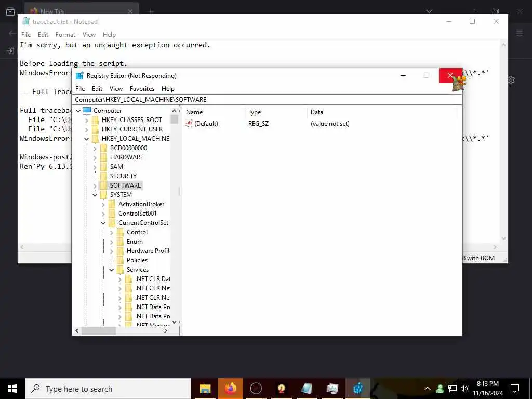The height and width of the screenshot is (399, 532).
Task: Click the HKEY_CLASSES_ROOT folder icon
Action: [x=96, y=120]
